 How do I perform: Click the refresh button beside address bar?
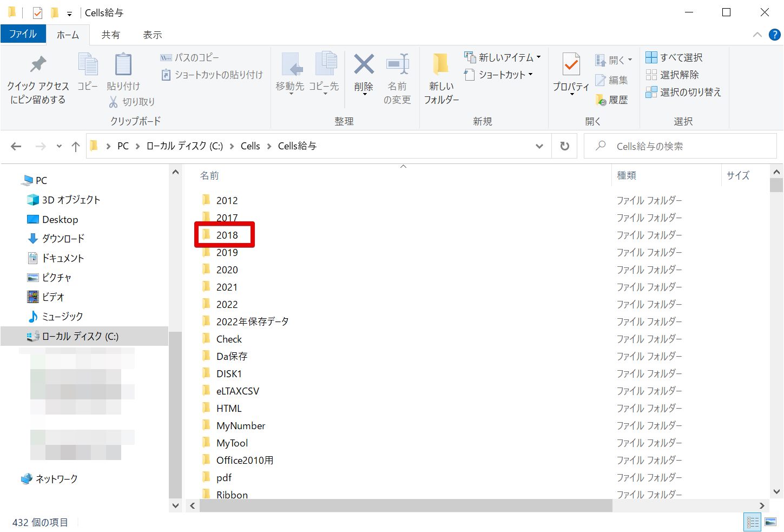(564, 146)
